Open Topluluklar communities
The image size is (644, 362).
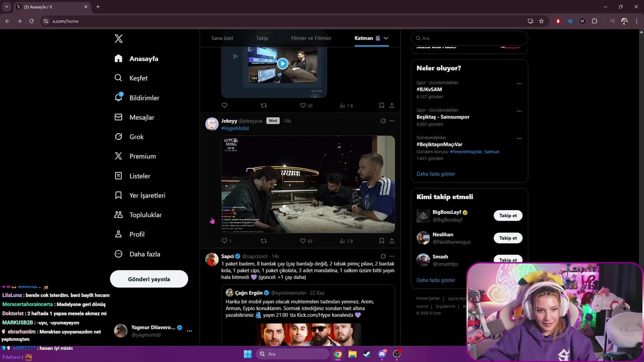(x=138, y=215)
